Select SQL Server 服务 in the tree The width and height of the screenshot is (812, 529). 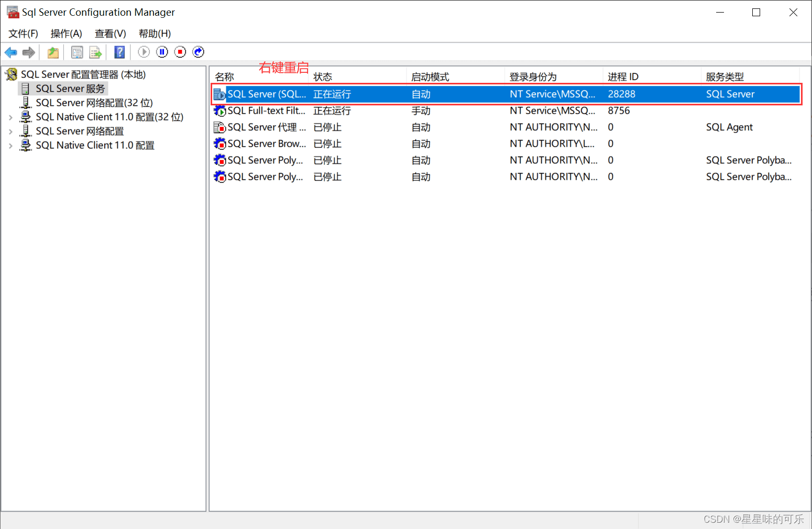[70, 89]
